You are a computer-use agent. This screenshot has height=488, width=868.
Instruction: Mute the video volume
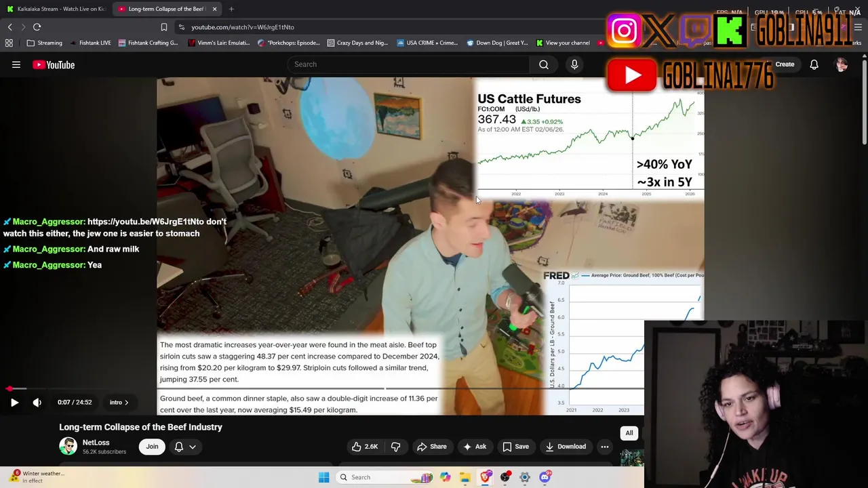[37, 403]
